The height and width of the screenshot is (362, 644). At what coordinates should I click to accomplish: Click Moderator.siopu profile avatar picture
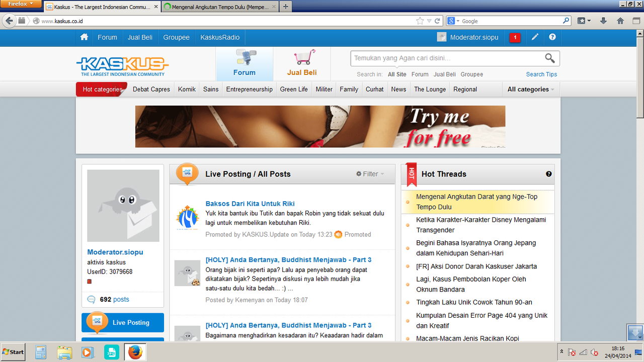pos(123,206)
